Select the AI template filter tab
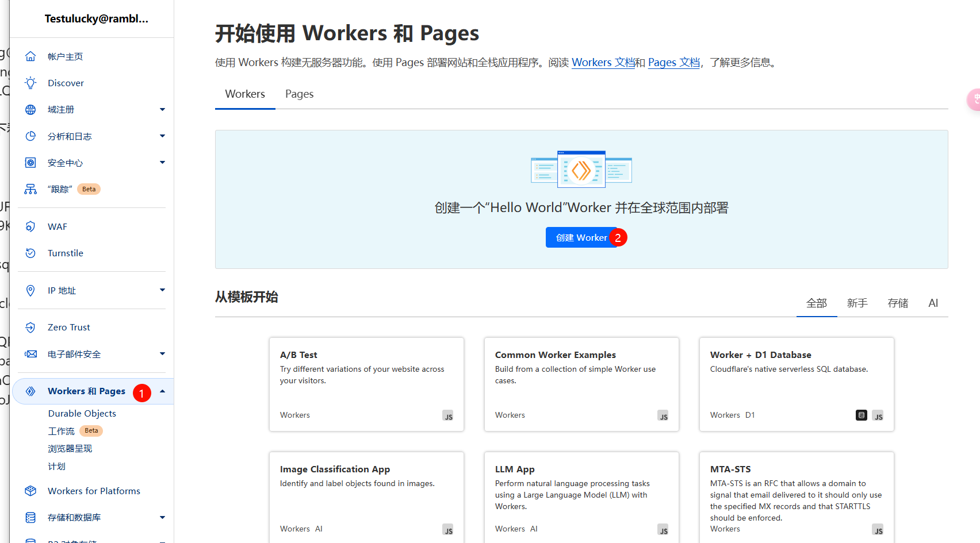 tap(933, 303)
